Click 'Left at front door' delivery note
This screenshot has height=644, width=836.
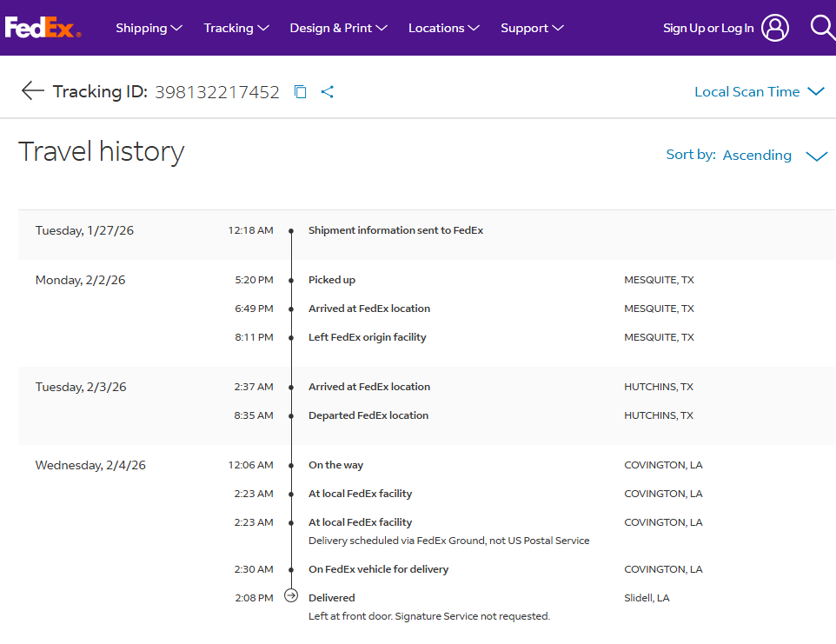(429, 616)
